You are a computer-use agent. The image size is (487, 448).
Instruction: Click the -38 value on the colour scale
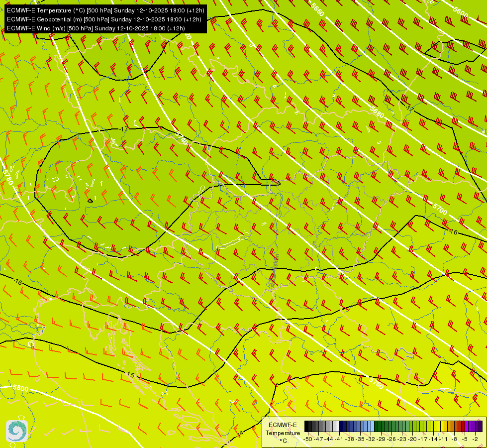point(350,439)
